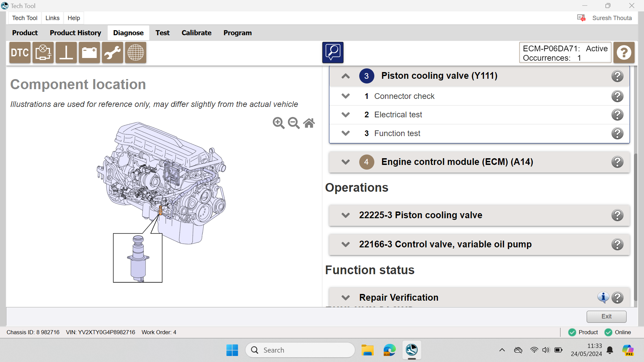Click the notification icon near user name

[581, 18]
